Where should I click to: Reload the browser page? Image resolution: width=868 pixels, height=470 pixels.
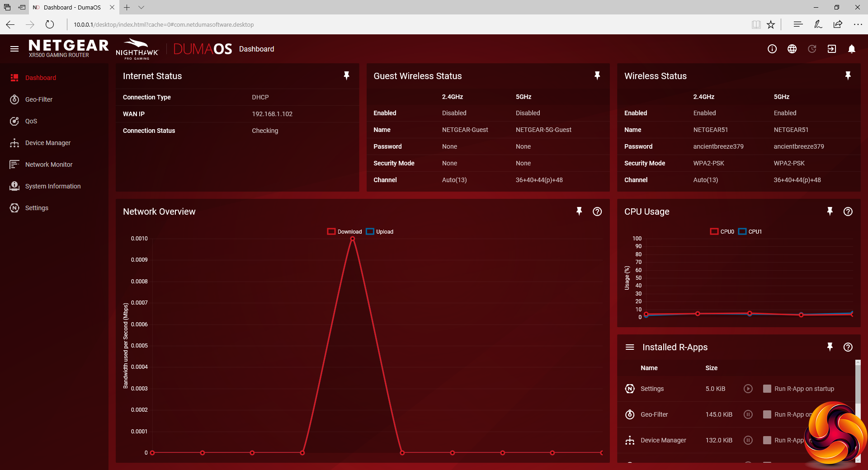point(50,24)
